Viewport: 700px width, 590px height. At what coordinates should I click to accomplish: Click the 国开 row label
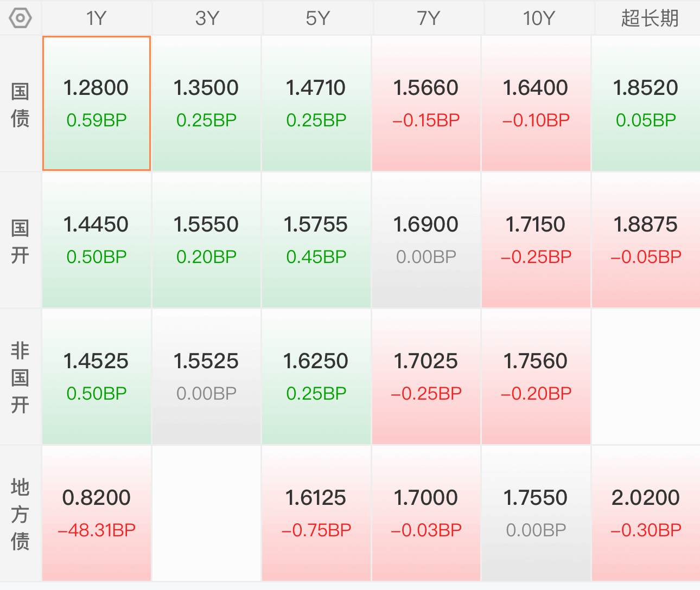pyautogui.click(x=20, y=241)
